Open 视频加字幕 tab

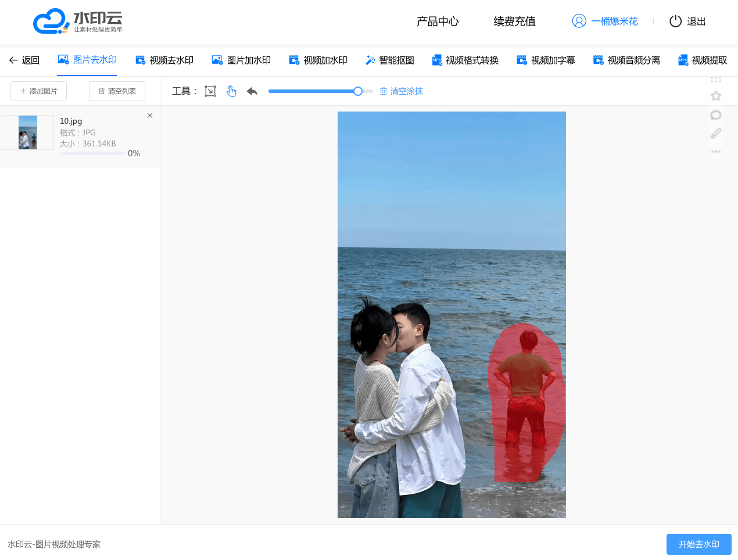[x=546, y=60]
